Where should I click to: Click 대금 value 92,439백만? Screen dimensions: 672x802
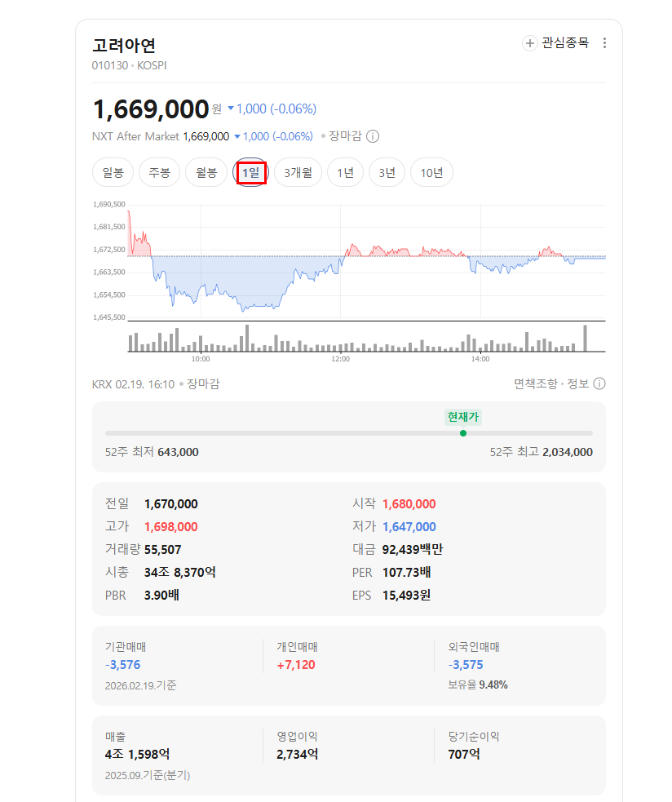pyautogui.click(x=413, y=549)
